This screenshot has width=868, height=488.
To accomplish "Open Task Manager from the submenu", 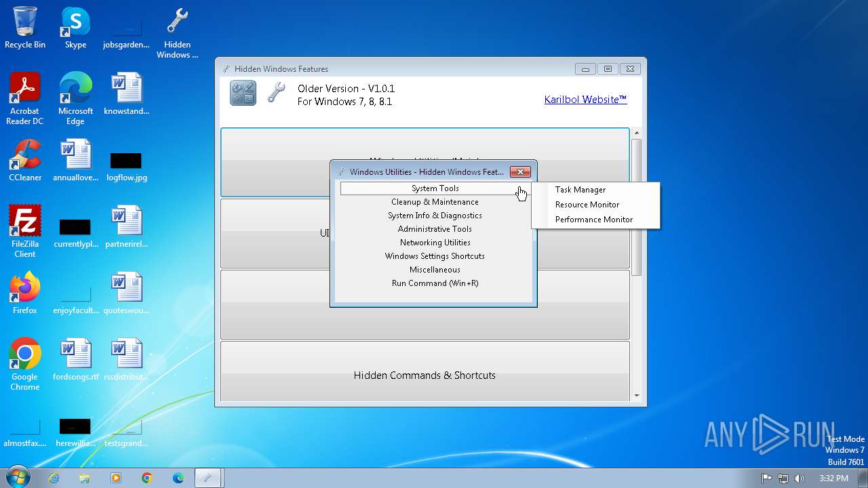I will tap(580, 190).
